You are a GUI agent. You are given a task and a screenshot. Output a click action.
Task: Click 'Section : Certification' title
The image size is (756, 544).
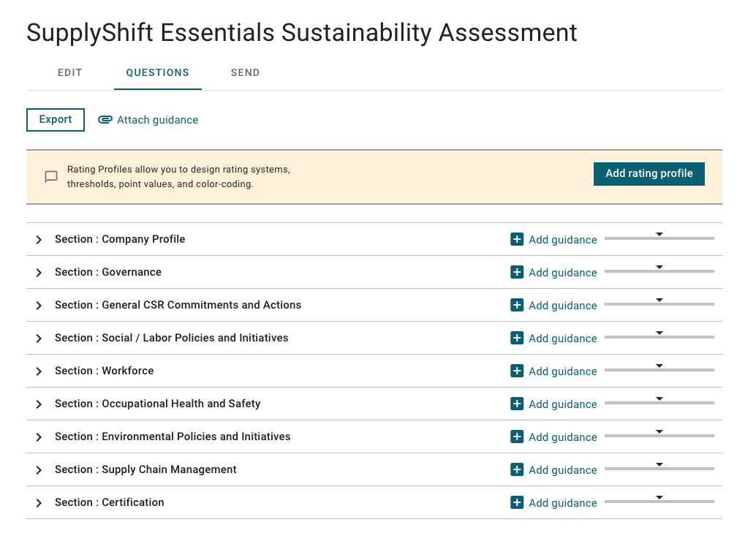point(110,502)
